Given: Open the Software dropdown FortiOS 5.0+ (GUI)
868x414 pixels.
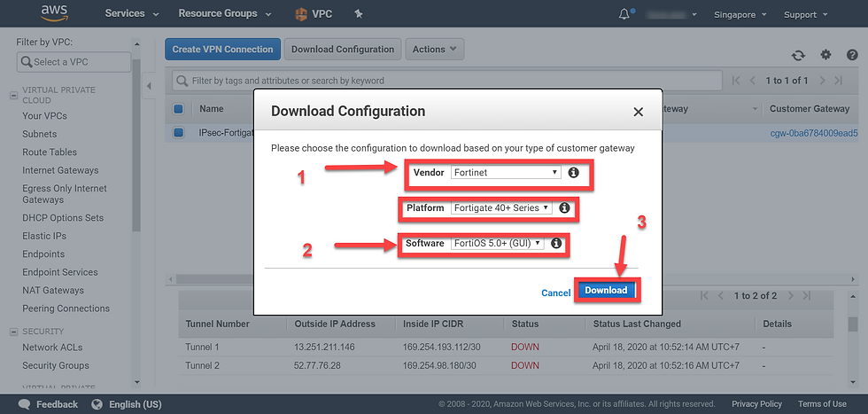Looking at the screenshot, I should pos(497,243).
